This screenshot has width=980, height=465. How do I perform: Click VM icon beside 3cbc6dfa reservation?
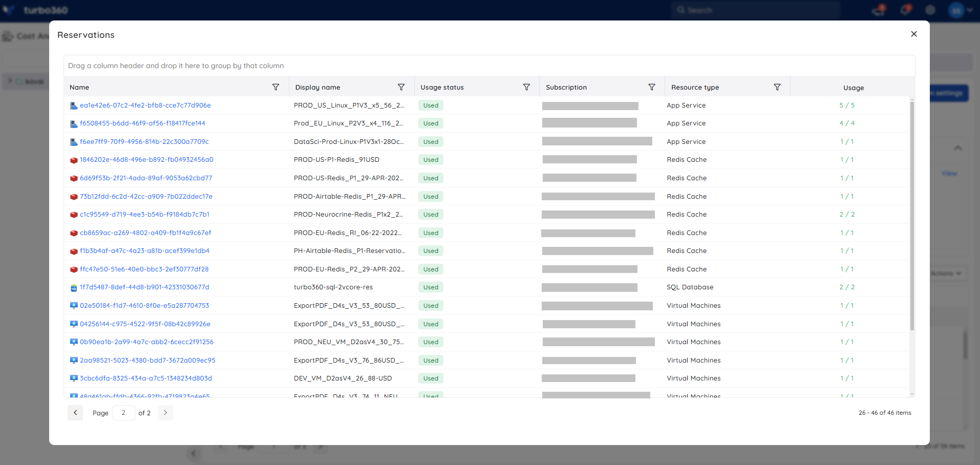tap(74, 378)
